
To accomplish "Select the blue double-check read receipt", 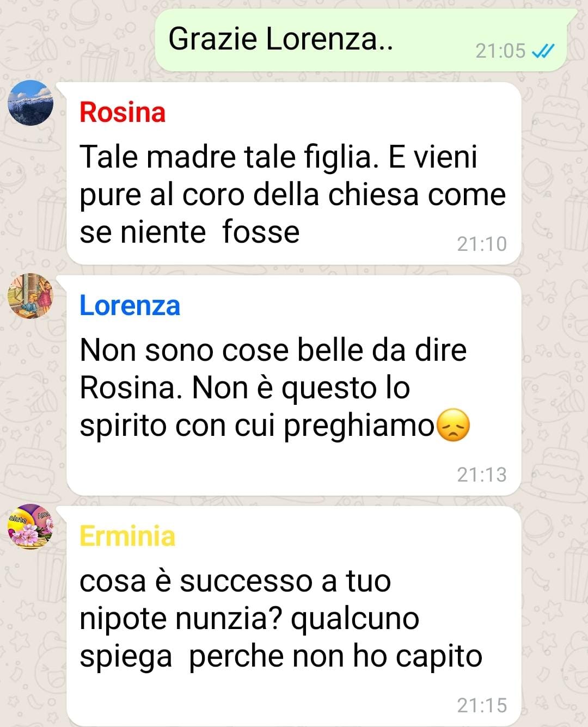I will click(x=543, y=51).
